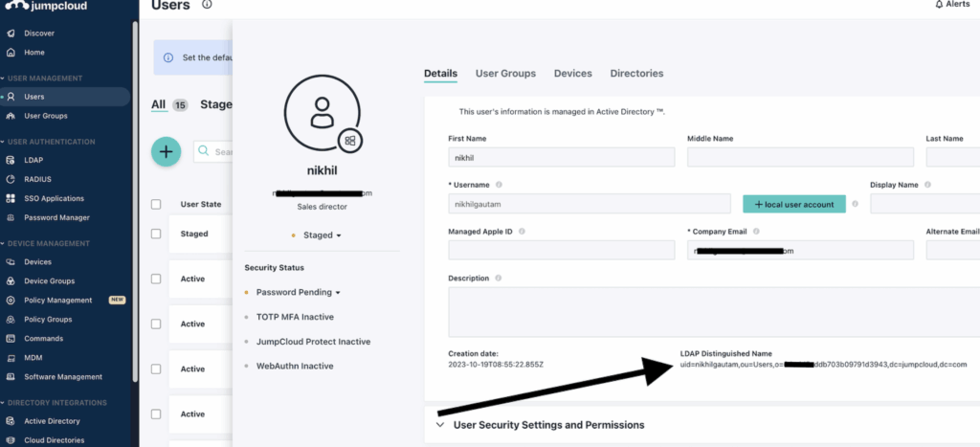Open Device Groups
980x447 pixels.
pos(49,281)
